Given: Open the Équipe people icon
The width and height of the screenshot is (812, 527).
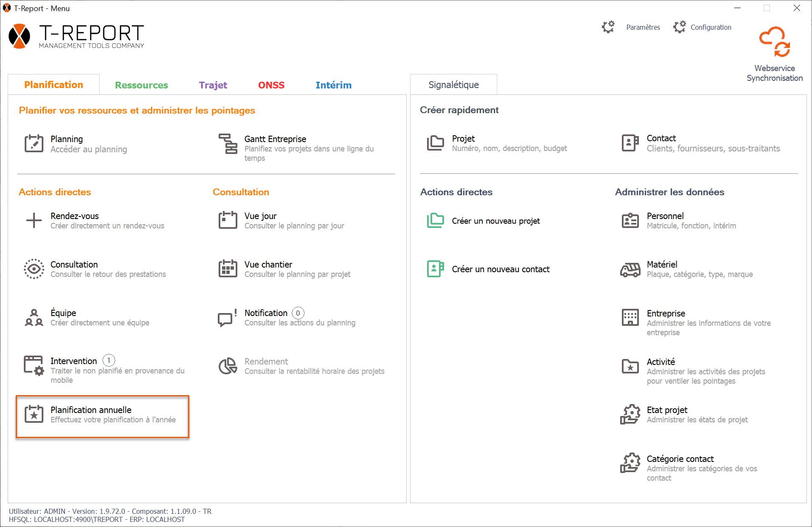Looking at the screenshot, I should pos(34,317).
